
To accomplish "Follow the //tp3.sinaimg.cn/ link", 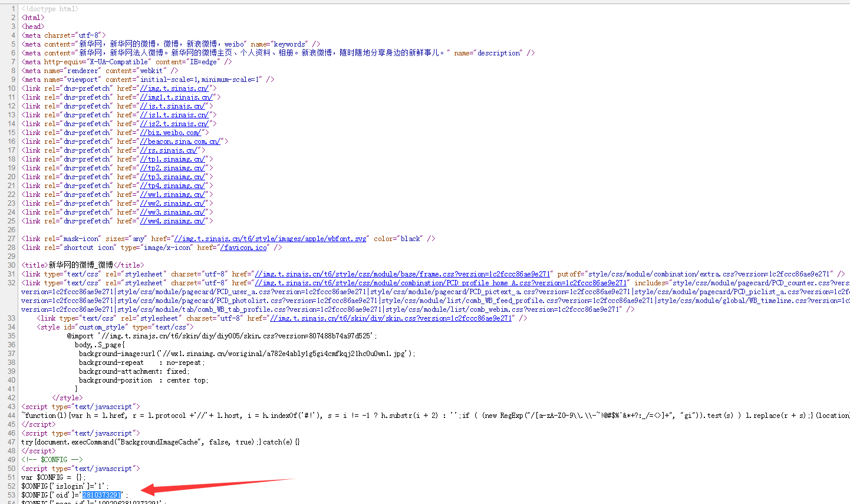I will point(172,177).
